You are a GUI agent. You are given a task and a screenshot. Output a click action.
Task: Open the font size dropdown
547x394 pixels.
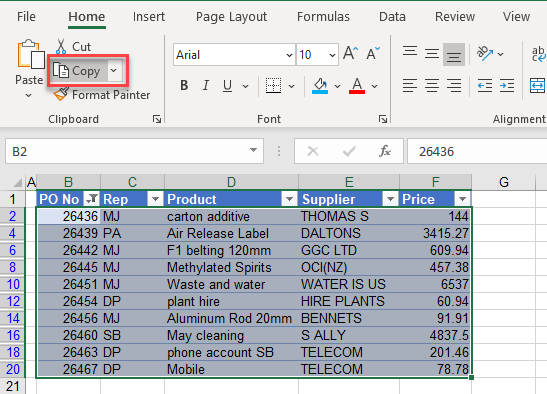tap(332, 55)
